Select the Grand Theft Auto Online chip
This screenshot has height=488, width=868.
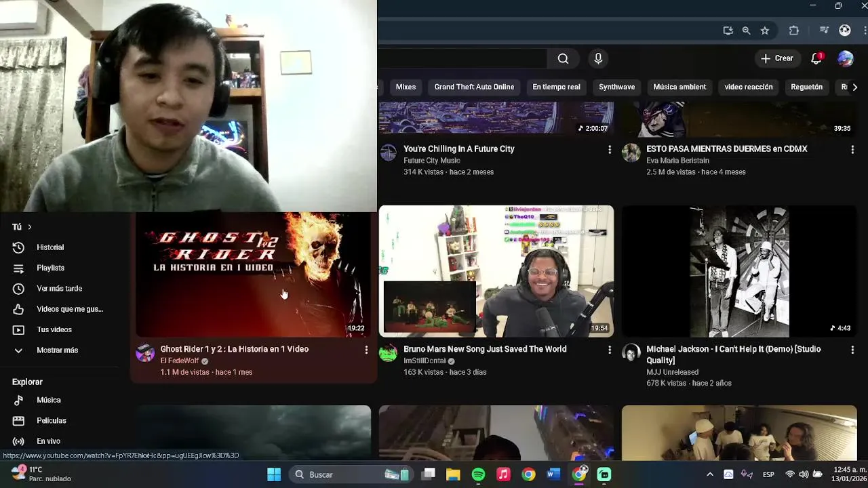[474, 87]
